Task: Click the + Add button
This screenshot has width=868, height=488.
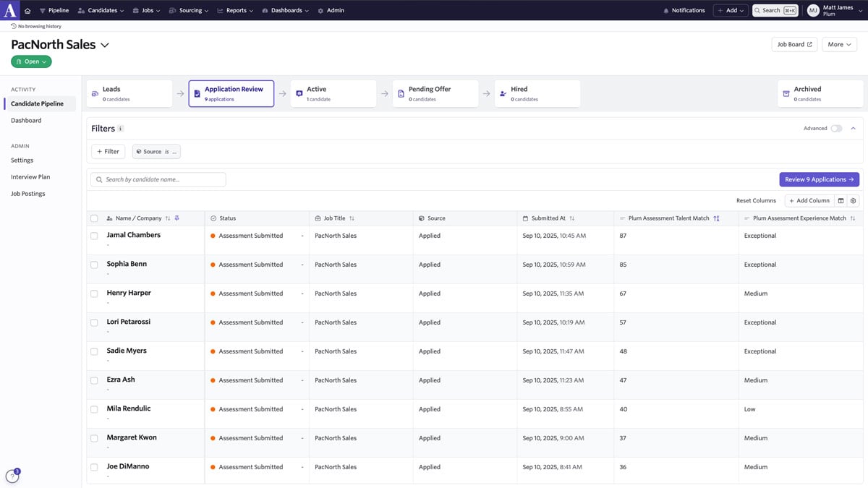Action: click(731, 11)
